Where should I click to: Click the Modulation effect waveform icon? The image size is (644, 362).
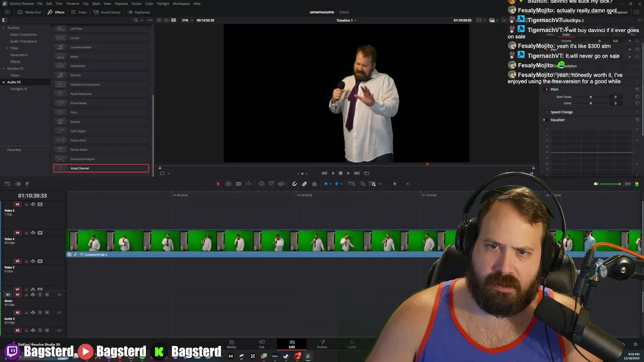tap(60, 66)
